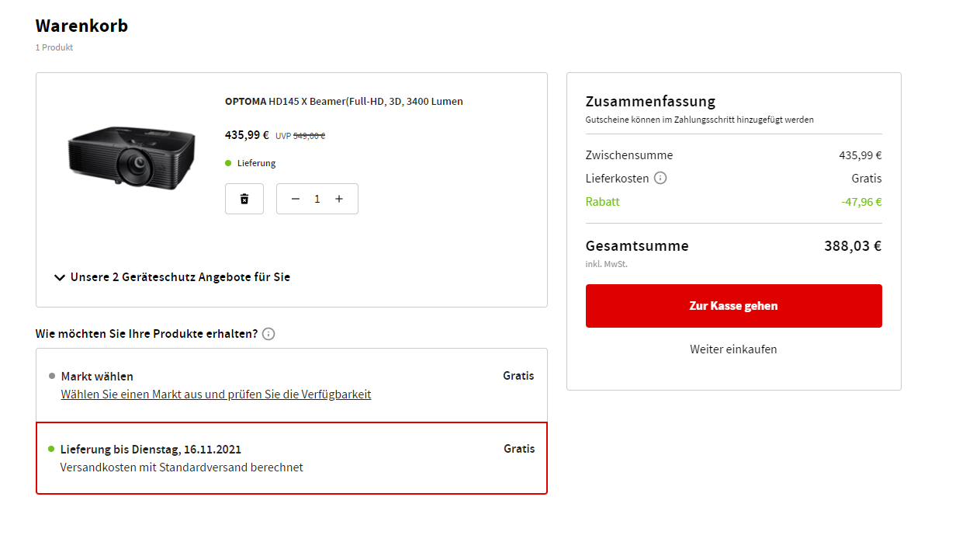Viewport: 980px width, 549px height.
Task: Click the Zusammenfassung heading
Action: pos(650,102)
